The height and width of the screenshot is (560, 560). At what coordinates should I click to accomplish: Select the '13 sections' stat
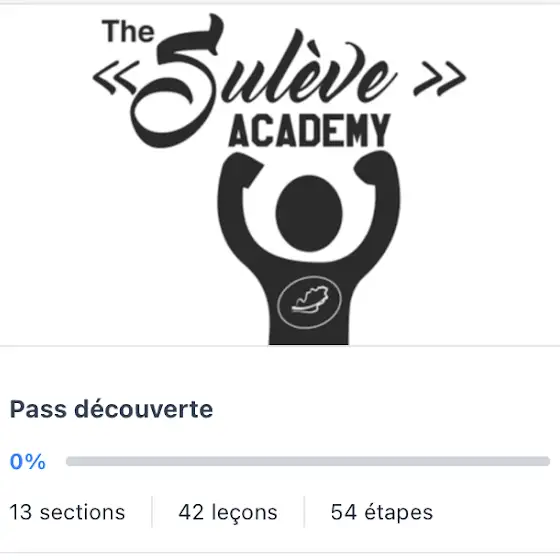click(67, 512)
